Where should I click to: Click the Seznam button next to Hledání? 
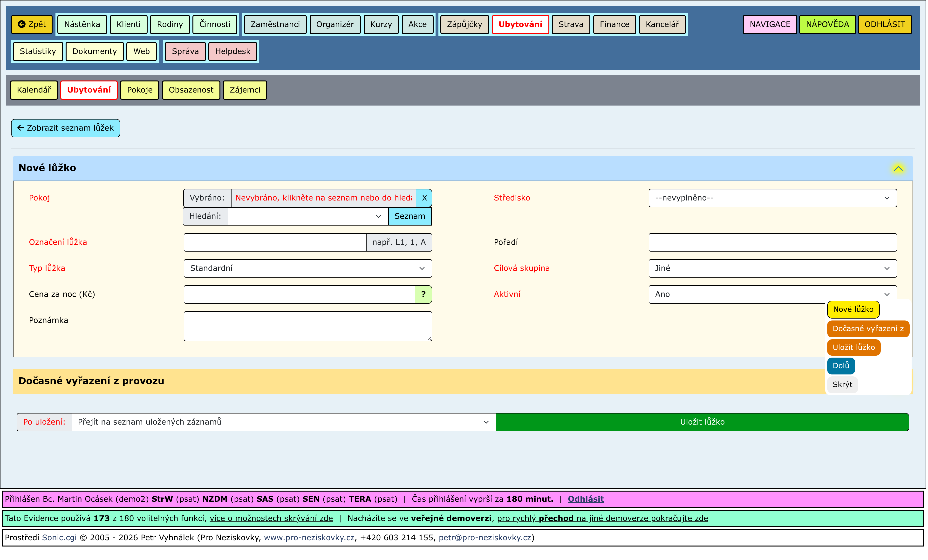(x=410, y=217)
